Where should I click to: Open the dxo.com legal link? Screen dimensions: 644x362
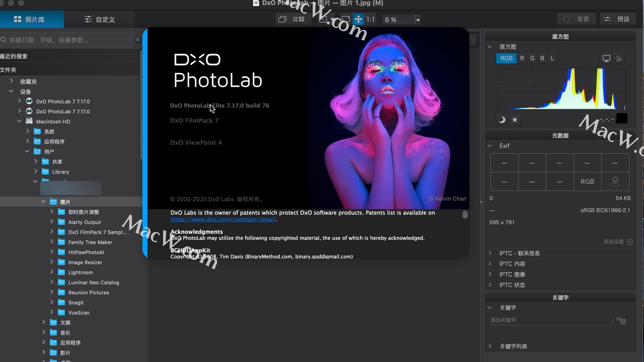223,219
